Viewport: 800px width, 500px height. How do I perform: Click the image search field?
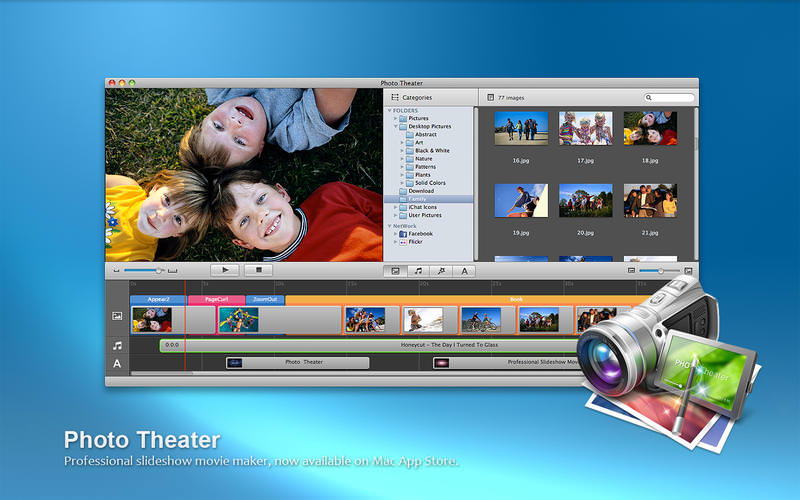pos(669,97)
